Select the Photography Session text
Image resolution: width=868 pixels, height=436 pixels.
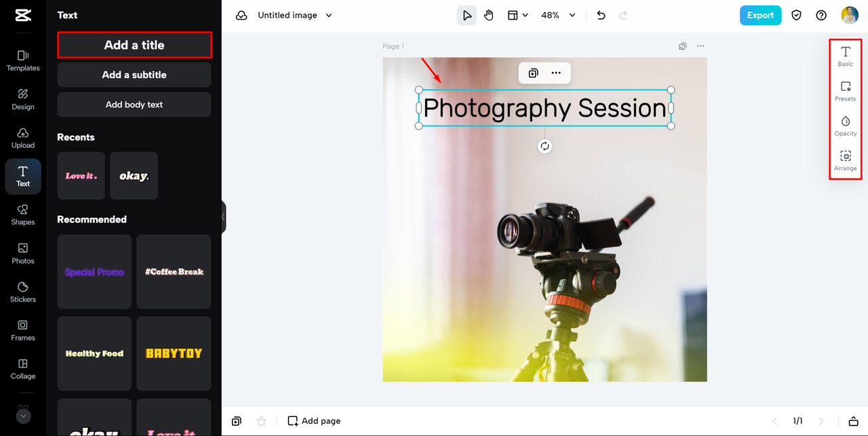coord(545,108)
